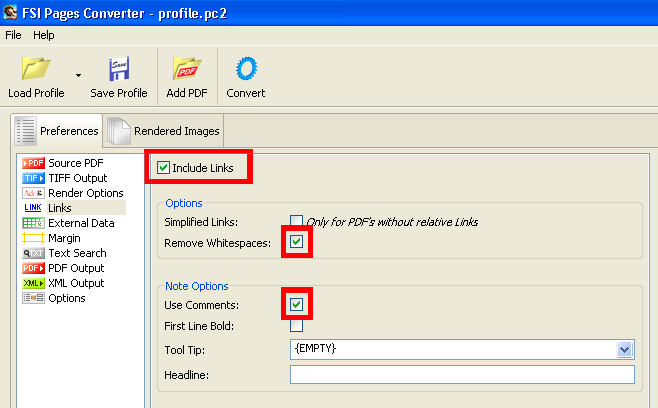
Task: Select the LINK icon for Links
Action: click(33, 208)
